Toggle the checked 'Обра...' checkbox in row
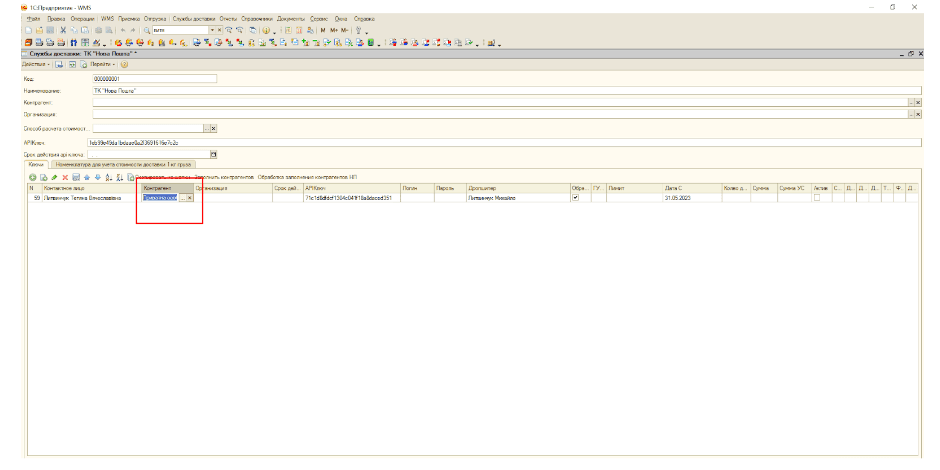 pyautogui.click(x=574, y=198)
